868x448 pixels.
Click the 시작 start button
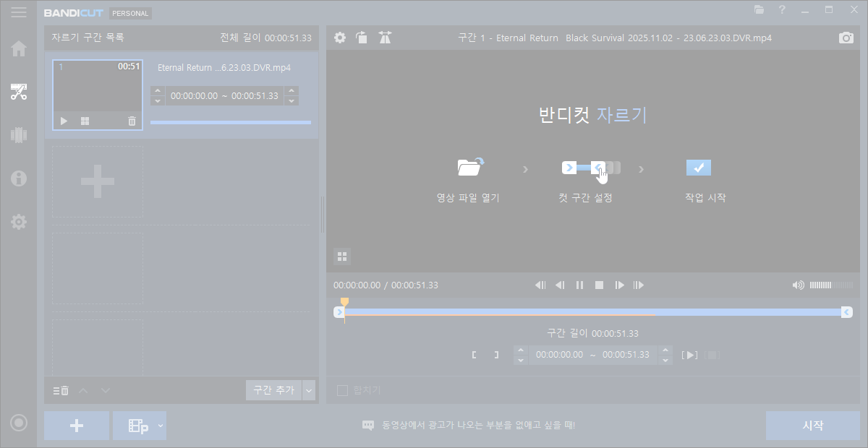pos(812,426)
